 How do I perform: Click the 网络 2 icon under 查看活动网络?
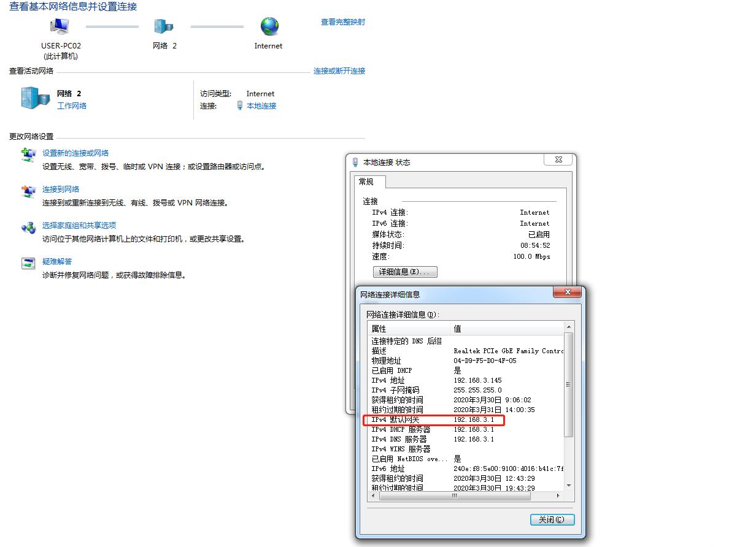coord(34,98)
